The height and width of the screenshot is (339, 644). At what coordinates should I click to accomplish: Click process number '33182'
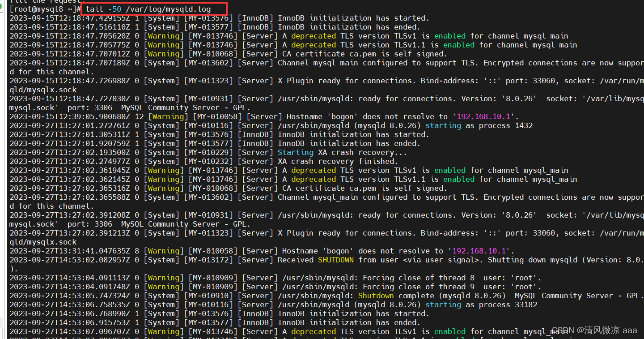point(526,305)
